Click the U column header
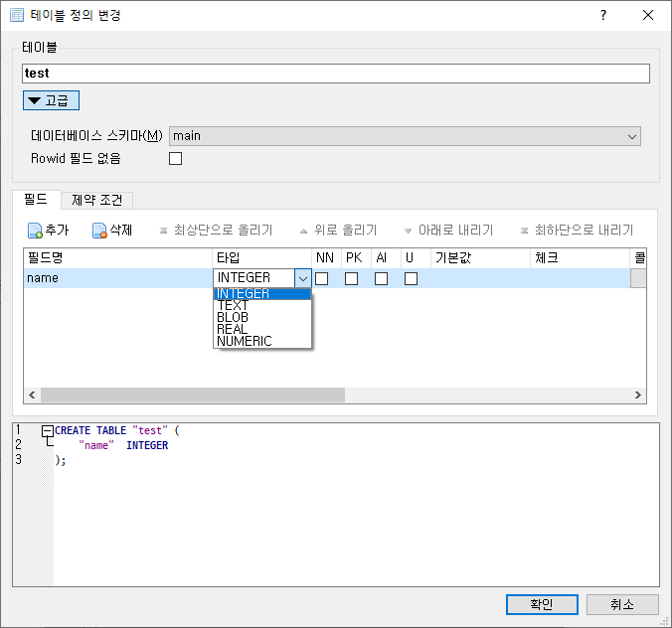Image resolution: width=672 pixels, height=628 pixels. point(417,258)
